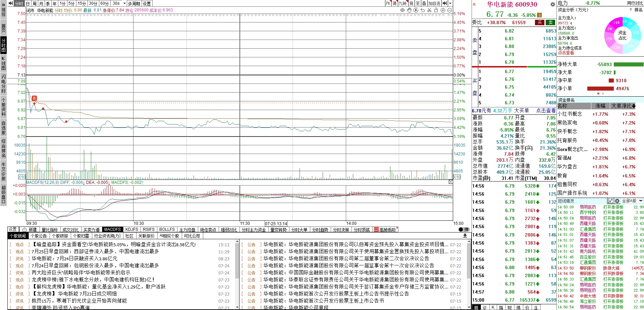Viewport: 644px width, 310px height.
Task: Switch to 日 daily period tab
Action: pyautogui.click(x=28, y=3)
